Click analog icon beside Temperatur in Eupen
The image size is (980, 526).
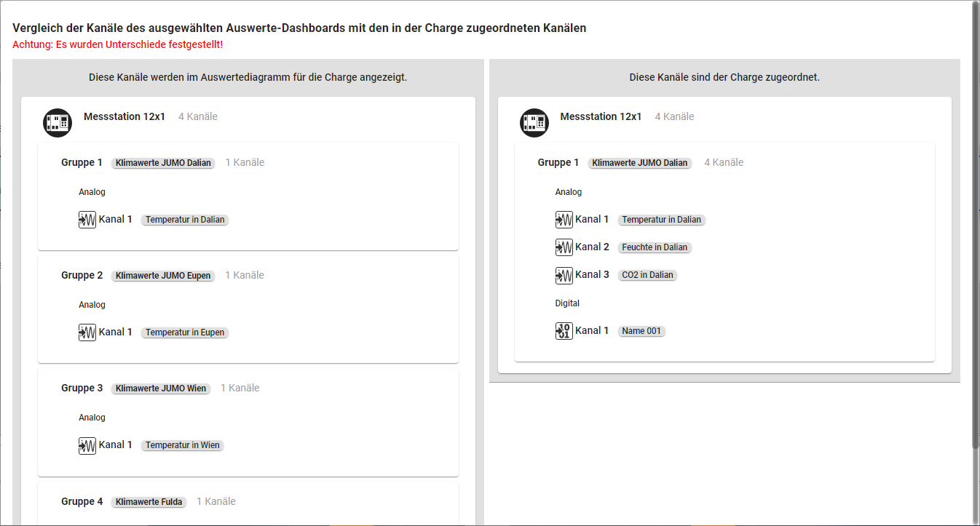87,332
